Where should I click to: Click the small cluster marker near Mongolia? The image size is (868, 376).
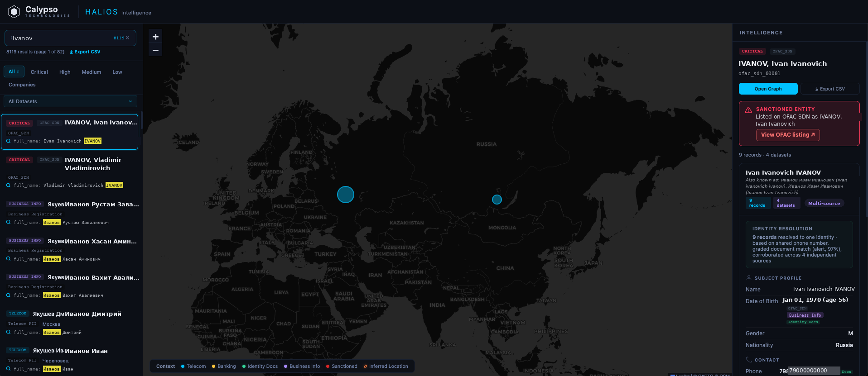click(x=497, y=200)
